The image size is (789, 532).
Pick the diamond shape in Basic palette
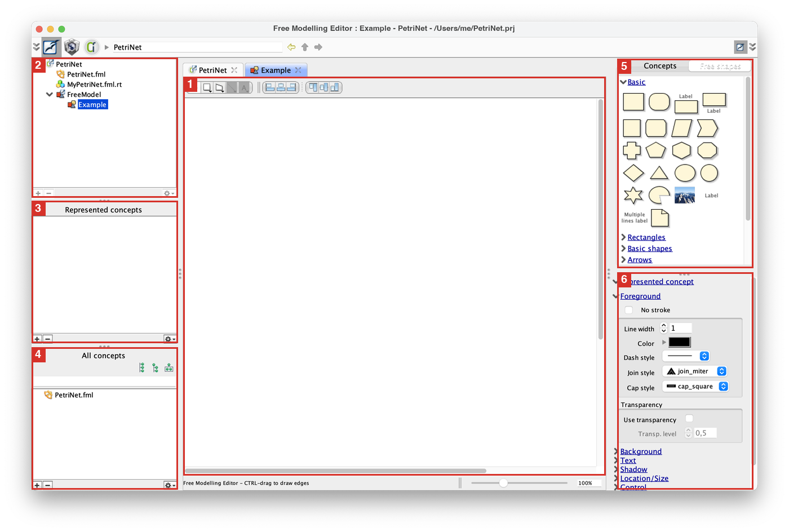[633, 173]
